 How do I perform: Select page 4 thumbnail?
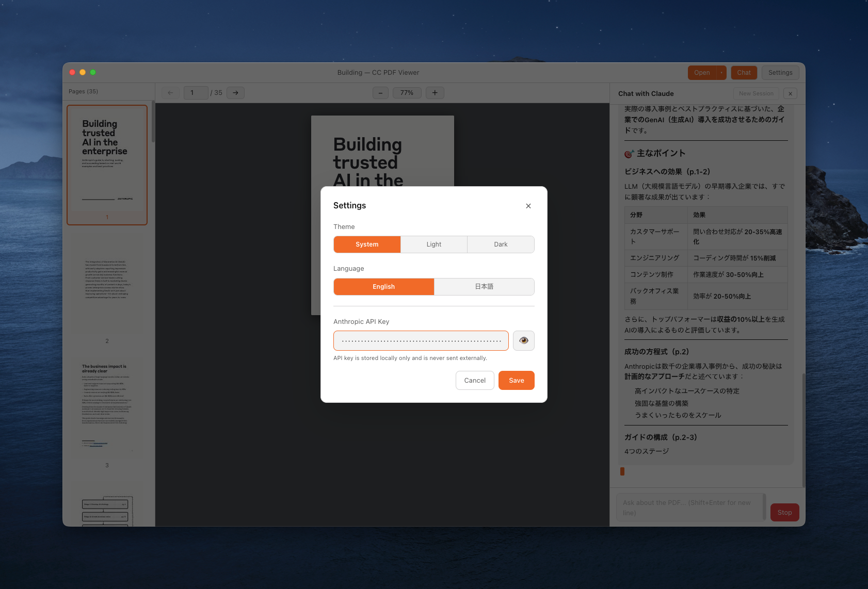pos(107,503)
